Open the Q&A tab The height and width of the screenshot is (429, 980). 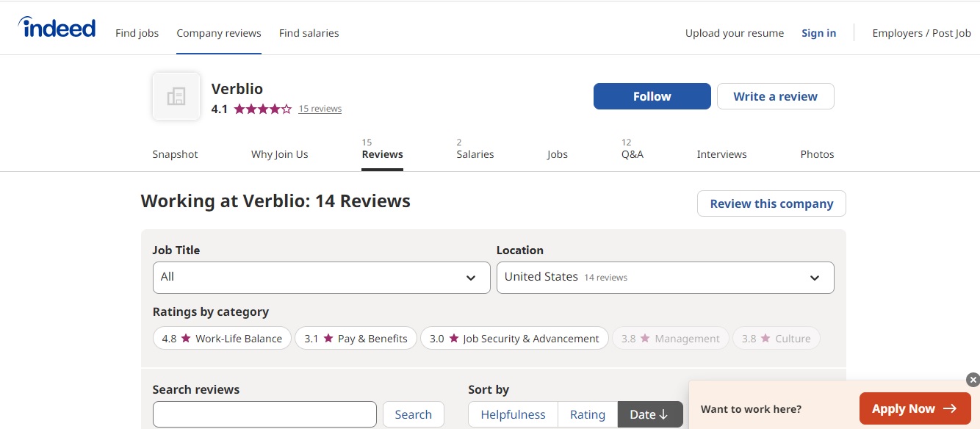[x=633, y=154]
